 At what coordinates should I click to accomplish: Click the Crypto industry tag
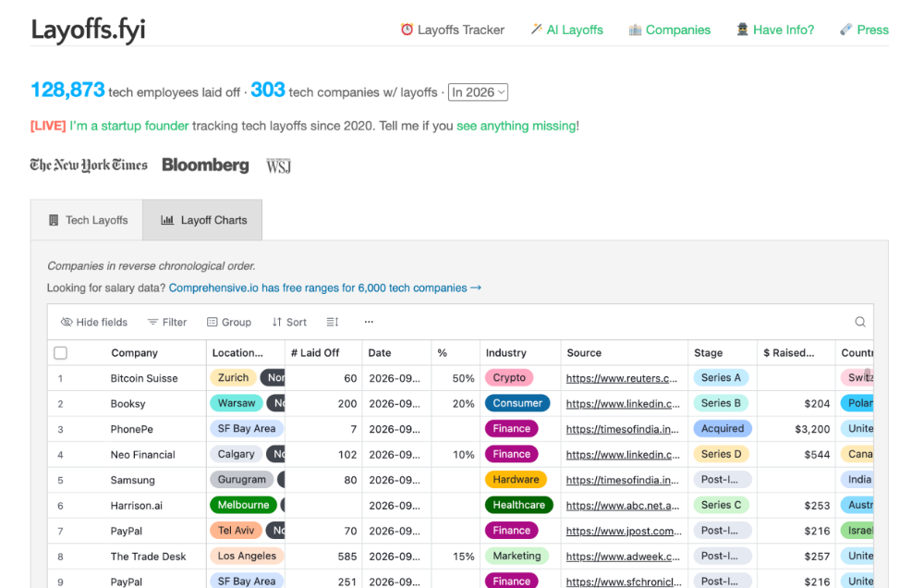coord(509,377)
